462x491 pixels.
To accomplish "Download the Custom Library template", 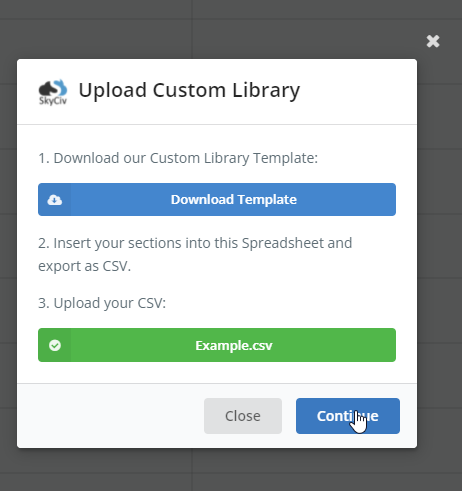I will (x=217, y=199).
